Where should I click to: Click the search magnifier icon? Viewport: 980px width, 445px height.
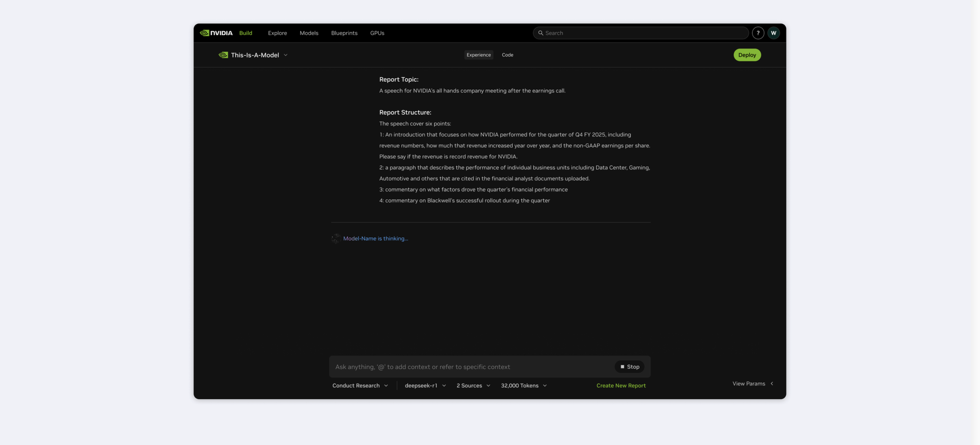pos(541,33)
